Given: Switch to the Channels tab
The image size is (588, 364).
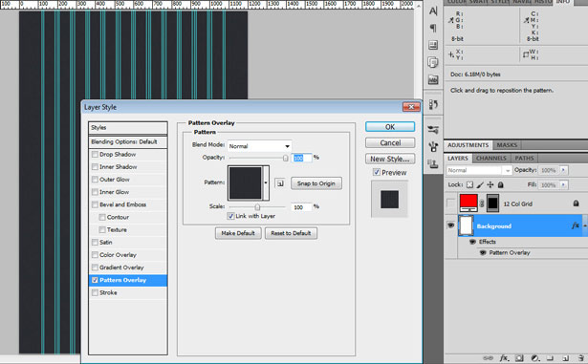Looking at the screenshot, I should pos(490,159).
